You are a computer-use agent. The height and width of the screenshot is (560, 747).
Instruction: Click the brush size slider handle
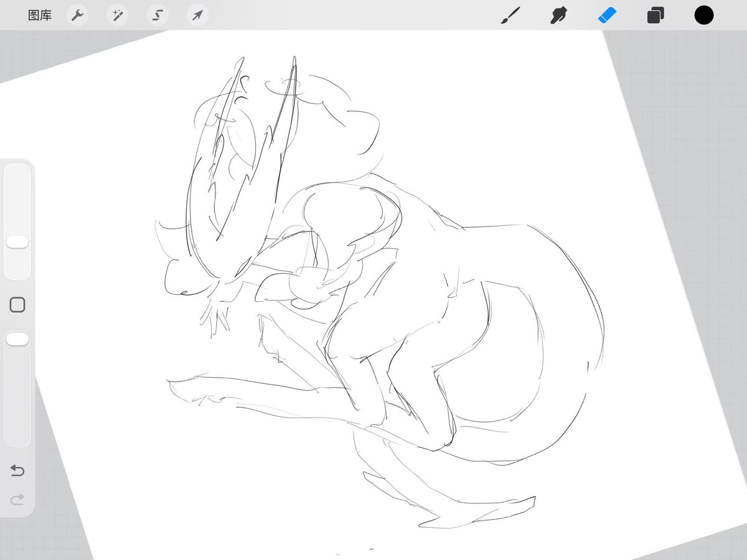(x=17, y=241)
